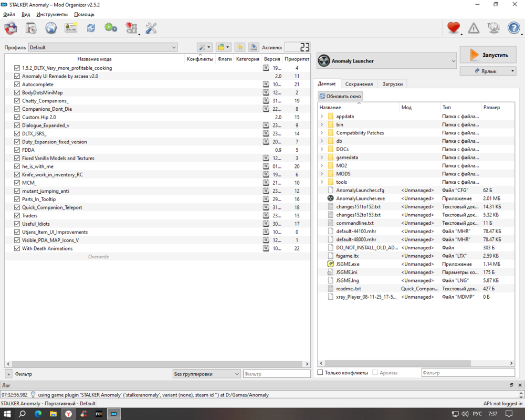The height and width of the screenshot is (420, 525).
Task: Toggle the Только конфликты checkbox
Action: [x=320, y=373]
